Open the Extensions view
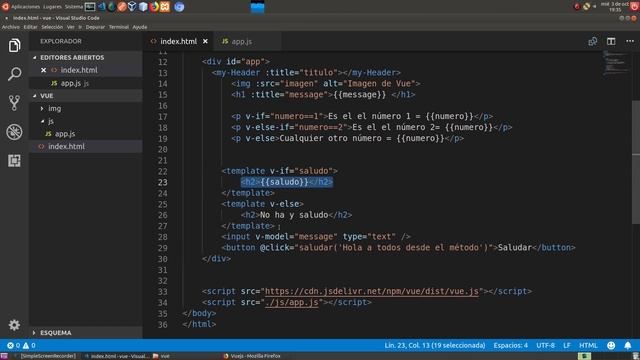The width and height of the screenshot is (640, 360). (14, 160)
